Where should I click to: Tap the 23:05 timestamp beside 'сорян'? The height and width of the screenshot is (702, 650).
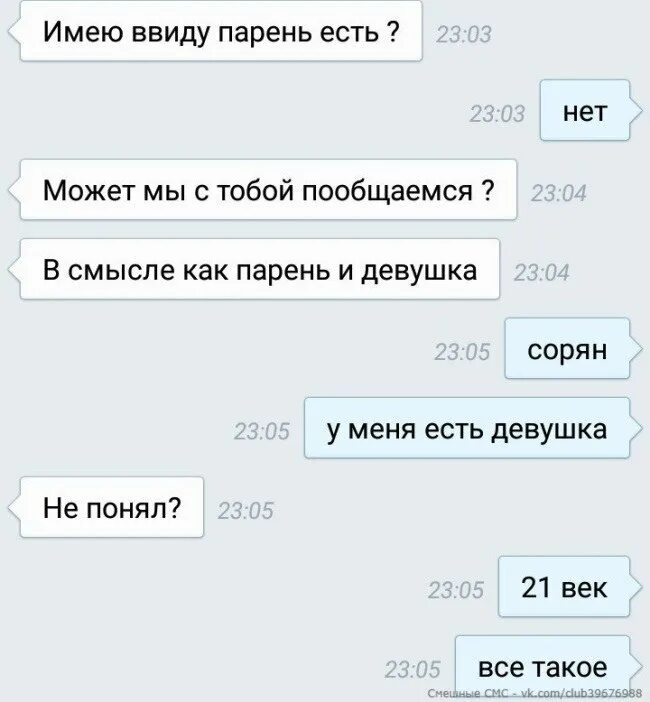tap(462, 352)
